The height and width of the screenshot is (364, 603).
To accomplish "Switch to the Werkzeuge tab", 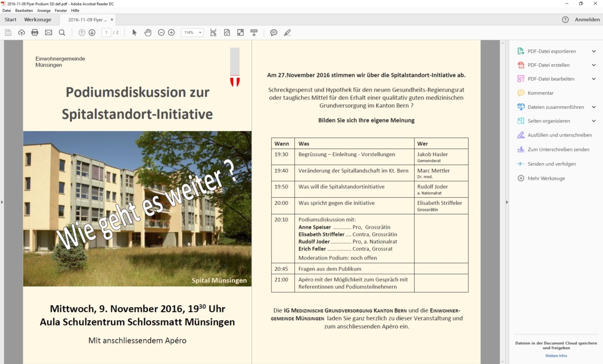I will 38,20.
